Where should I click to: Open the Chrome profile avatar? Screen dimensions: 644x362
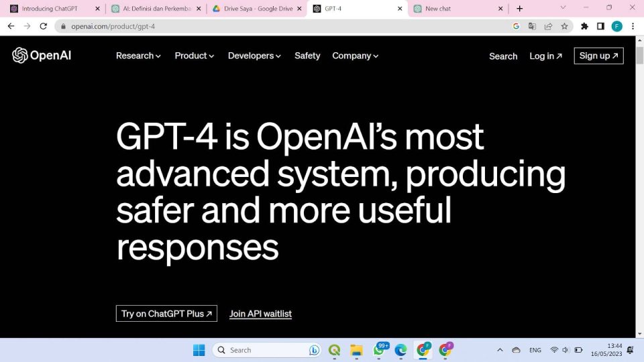pos(616,26)
